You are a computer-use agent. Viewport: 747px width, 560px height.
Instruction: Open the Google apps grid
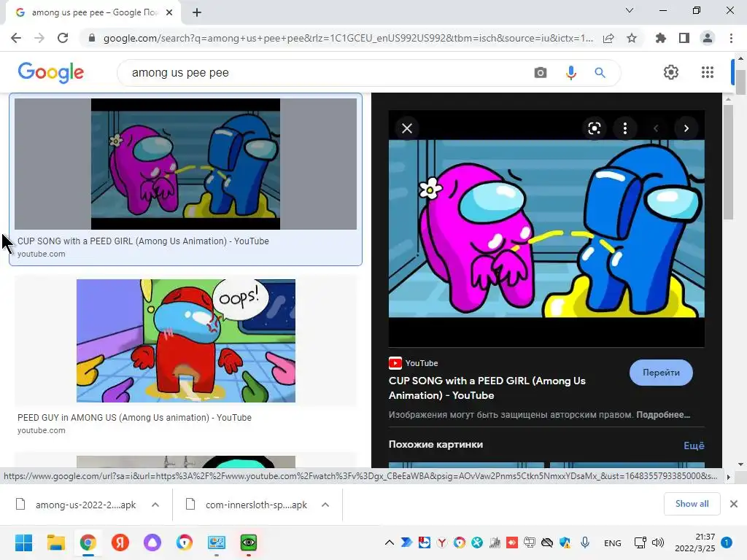708,72
